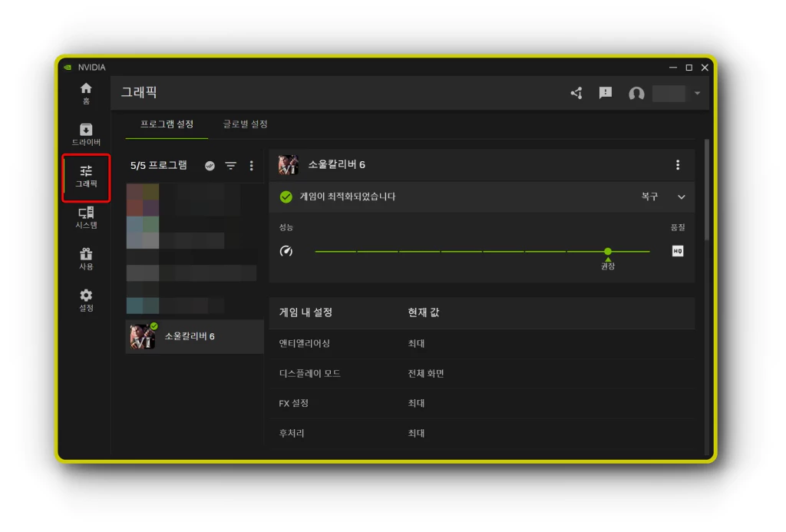
Task: Open the 설정 (Settings) gear icon
Action: (86, 300)
